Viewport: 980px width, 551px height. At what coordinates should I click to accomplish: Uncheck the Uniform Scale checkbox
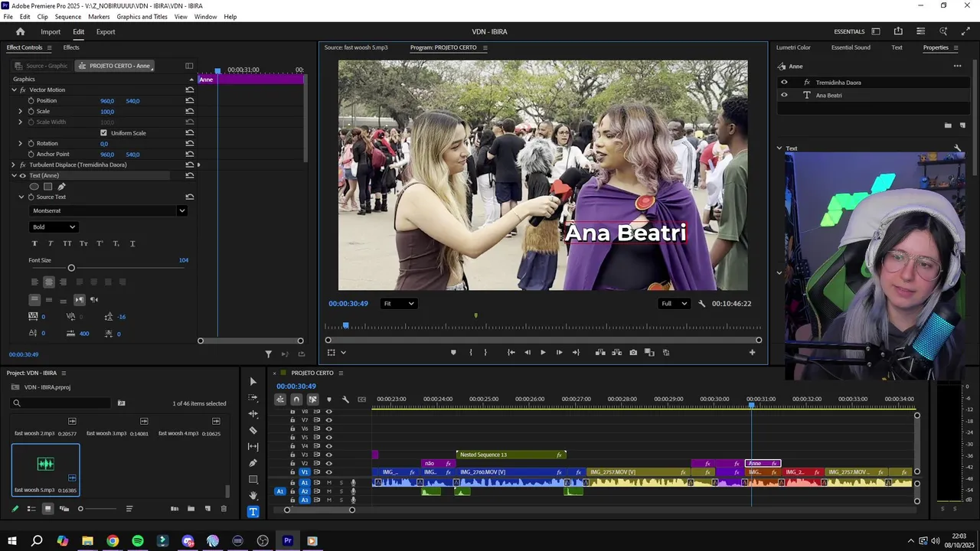(103, 133)
